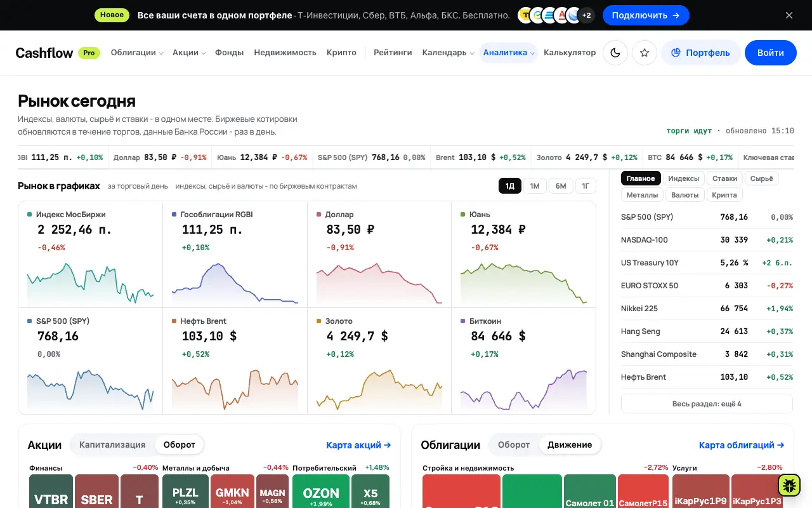Switch to Крипта tab

724,195
